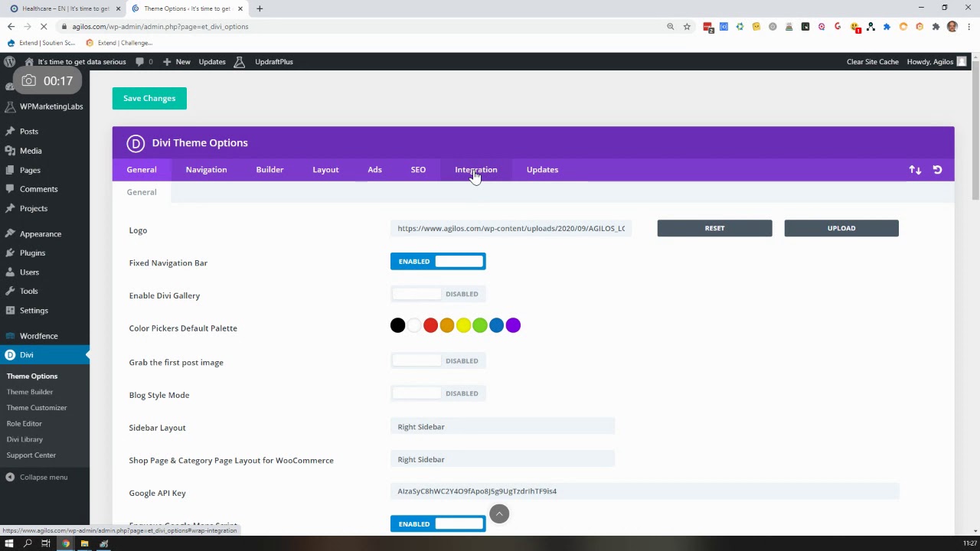
Task: Click Clear Site Cache in the admin bar
Action: [x=872, y=62]
